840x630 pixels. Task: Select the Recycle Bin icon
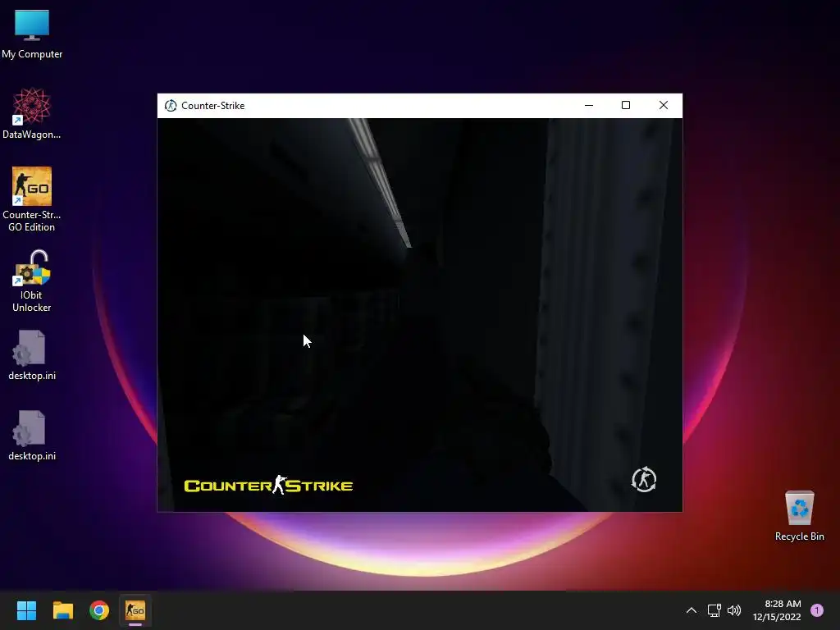coord(799,515)
